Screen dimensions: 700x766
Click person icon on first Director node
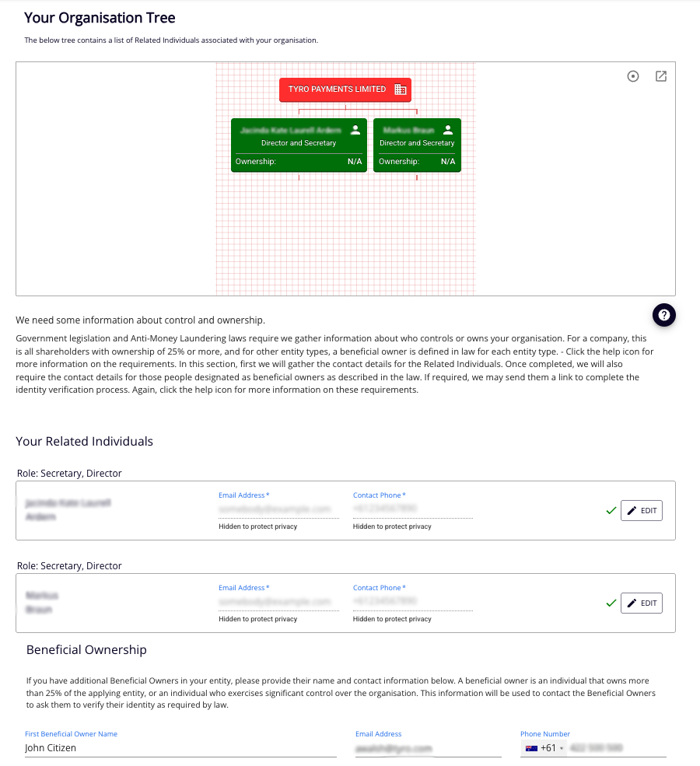(x=355, y=130)
